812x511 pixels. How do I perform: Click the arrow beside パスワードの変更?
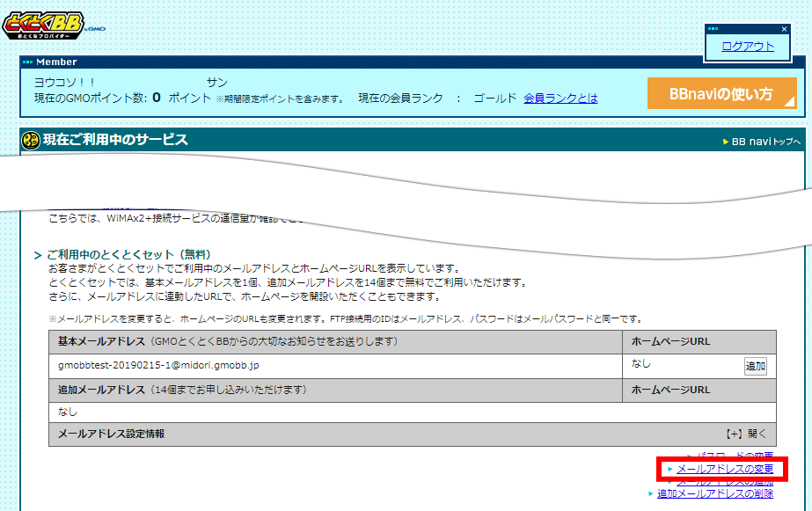point(689,455)
